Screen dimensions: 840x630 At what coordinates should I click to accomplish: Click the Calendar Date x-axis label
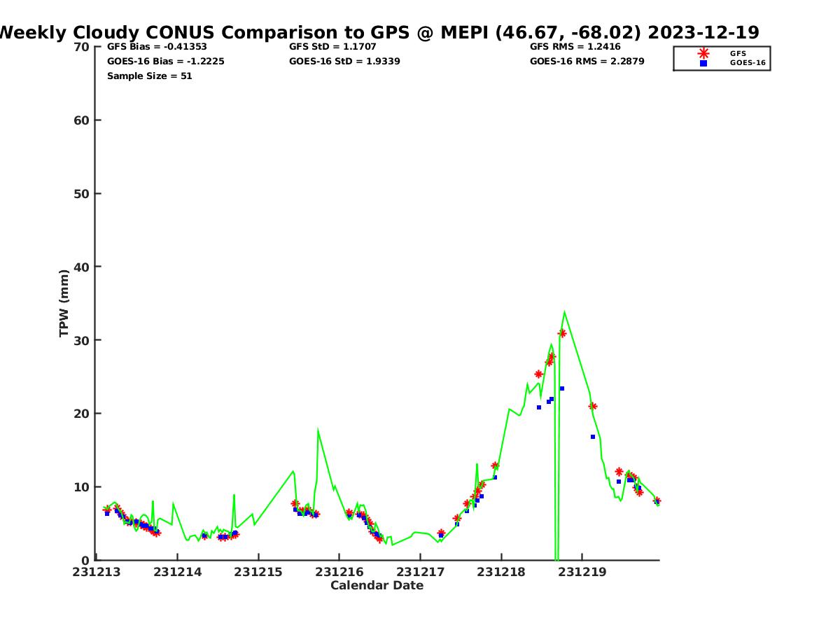click(x=377, y=585)
